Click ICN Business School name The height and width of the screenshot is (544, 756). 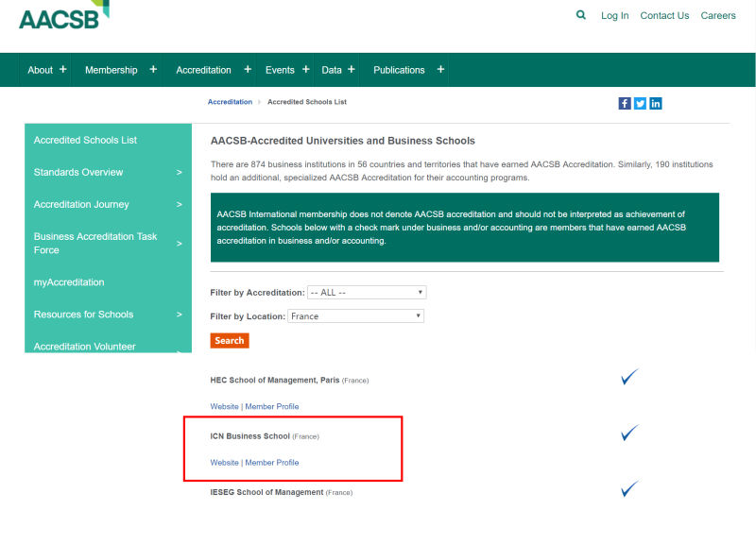tap(249, 436)
